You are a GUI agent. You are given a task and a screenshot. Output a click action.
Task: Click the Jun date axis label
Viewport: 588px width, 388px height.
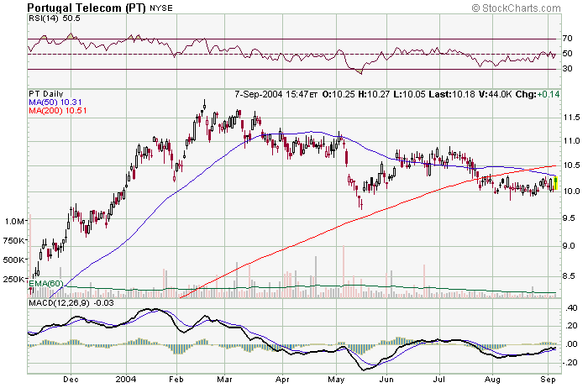tap(386, 380)
